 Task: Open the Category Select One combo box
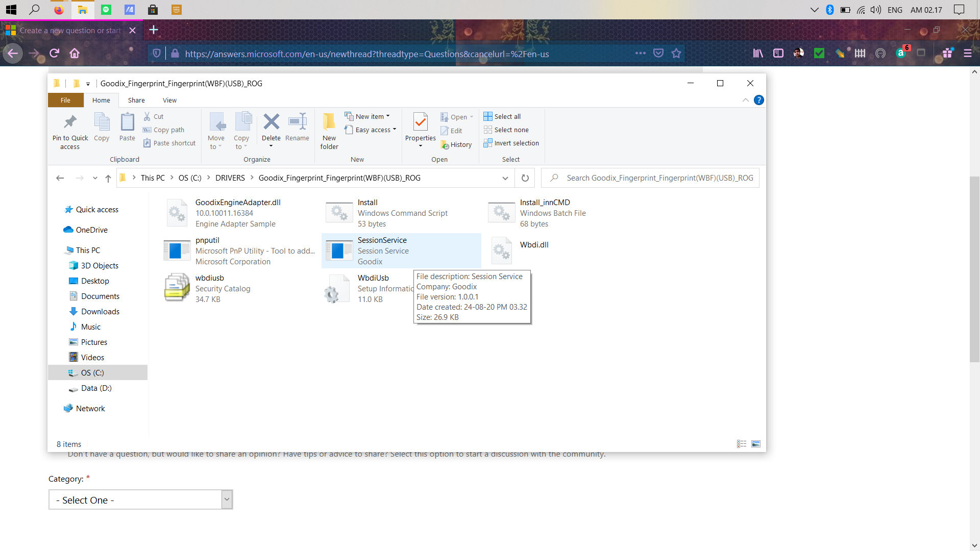(x=141, y=500)
